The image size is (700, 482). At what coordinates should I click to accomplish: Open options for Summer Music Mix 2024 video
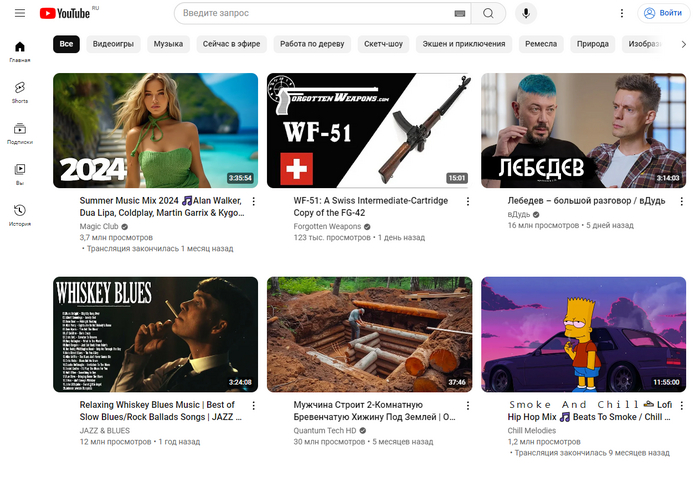[x=254, y=201]
